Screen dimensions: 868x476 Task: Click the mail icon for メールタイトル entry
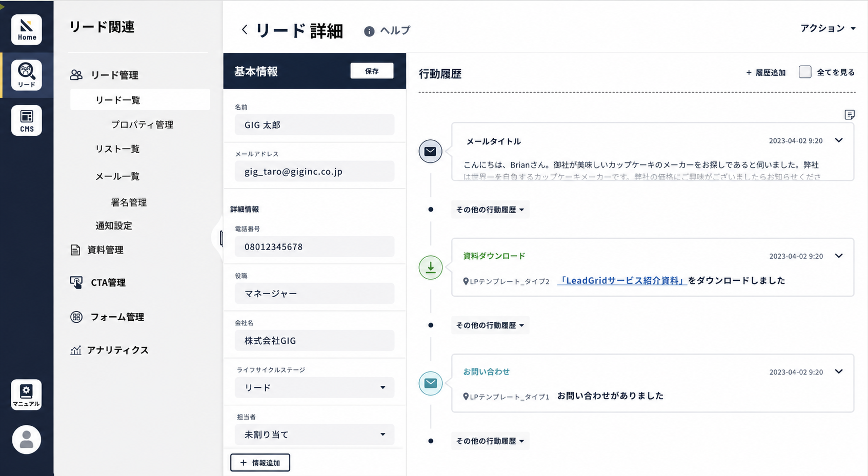[431, 152]
